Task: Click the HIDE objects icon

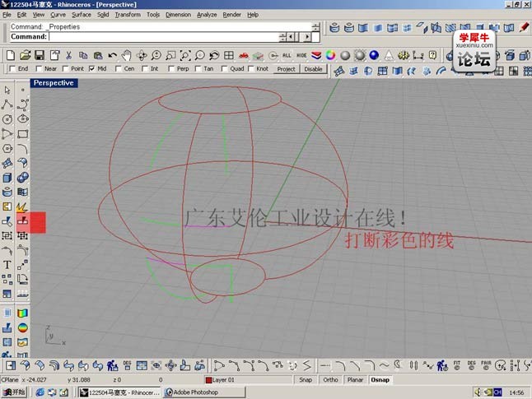Action: point(301,55)
